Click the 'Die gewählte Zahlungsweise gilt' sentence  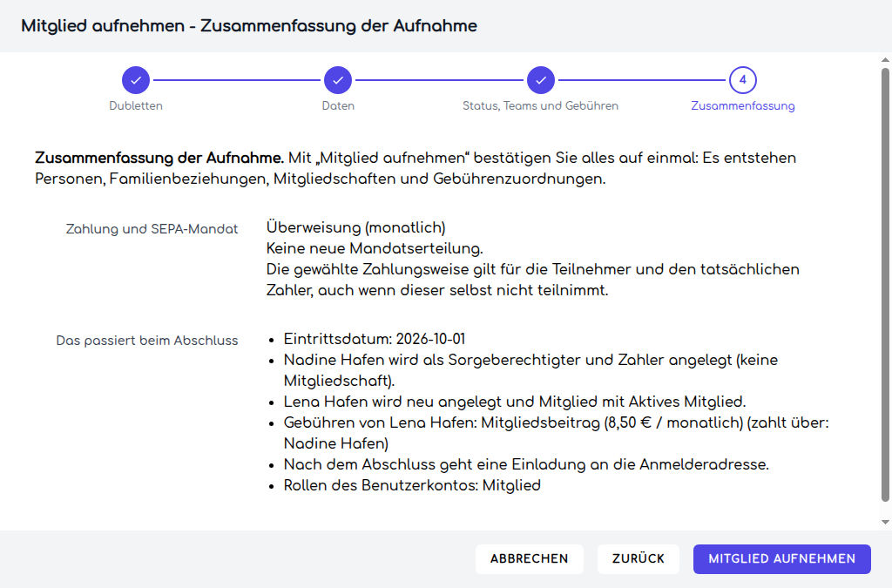532,280
